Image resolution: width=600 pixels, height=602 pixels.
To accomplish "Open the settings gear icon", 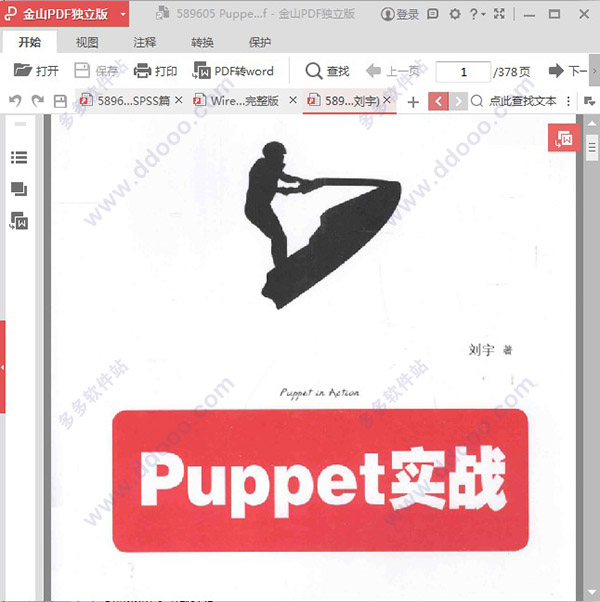I will [455, 14].
